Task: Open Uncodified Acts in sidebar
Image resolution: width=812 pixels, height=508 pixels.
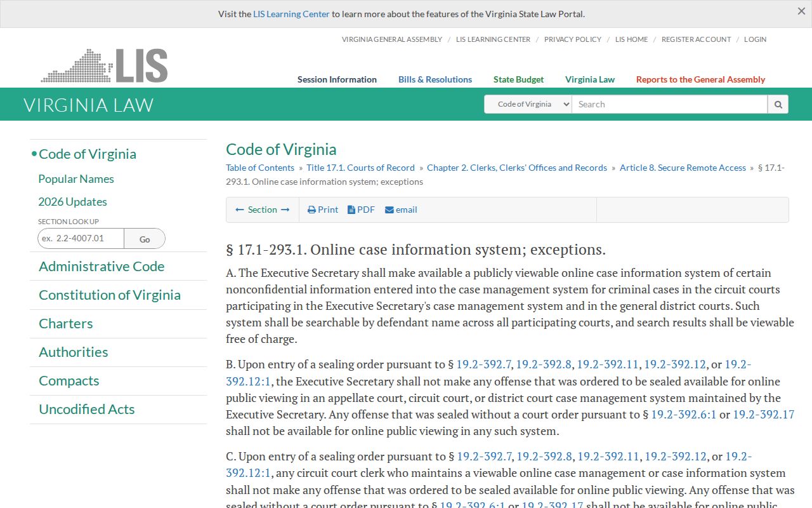Action: click(87, 409)
